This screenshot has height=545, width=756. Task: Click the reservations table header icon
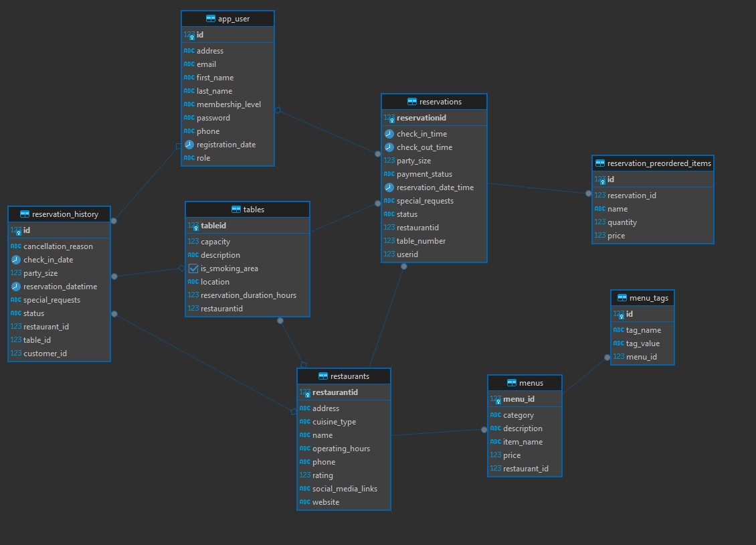tap(412, 102)
